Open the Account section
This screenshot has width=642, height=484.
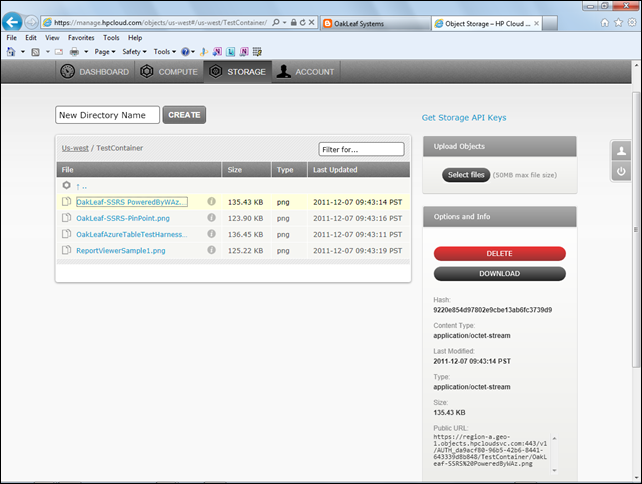point(306,72)
